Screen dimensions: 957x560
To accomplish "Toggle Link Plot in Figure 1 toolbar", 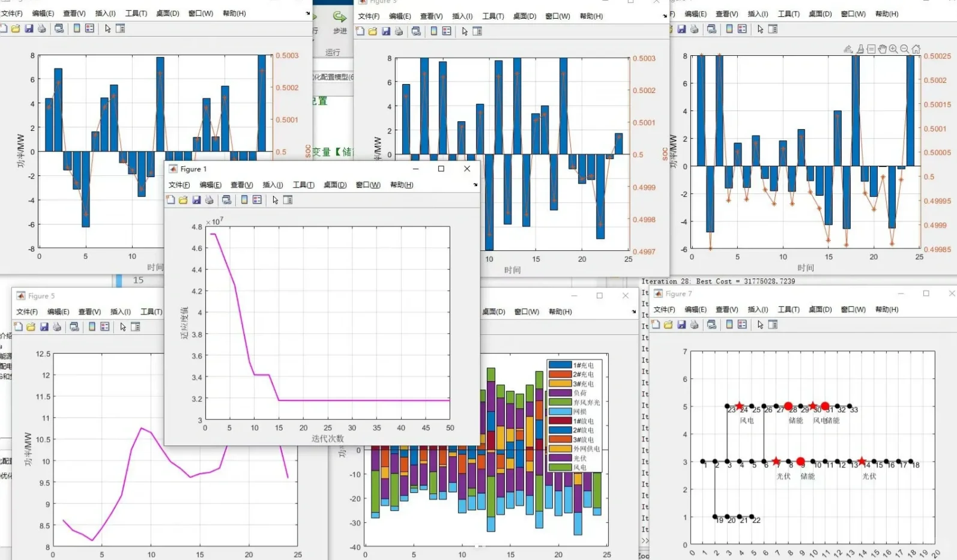I will coord(226,200).
